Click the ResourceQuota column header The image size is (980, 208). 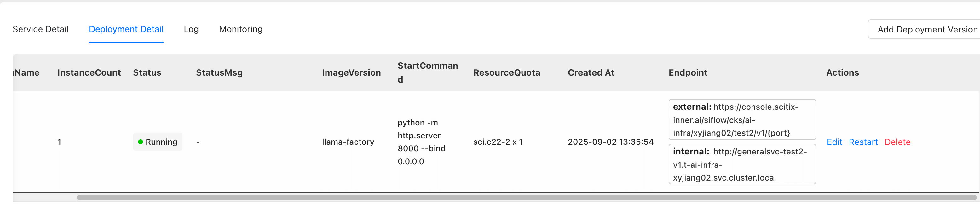pos(506,72)
